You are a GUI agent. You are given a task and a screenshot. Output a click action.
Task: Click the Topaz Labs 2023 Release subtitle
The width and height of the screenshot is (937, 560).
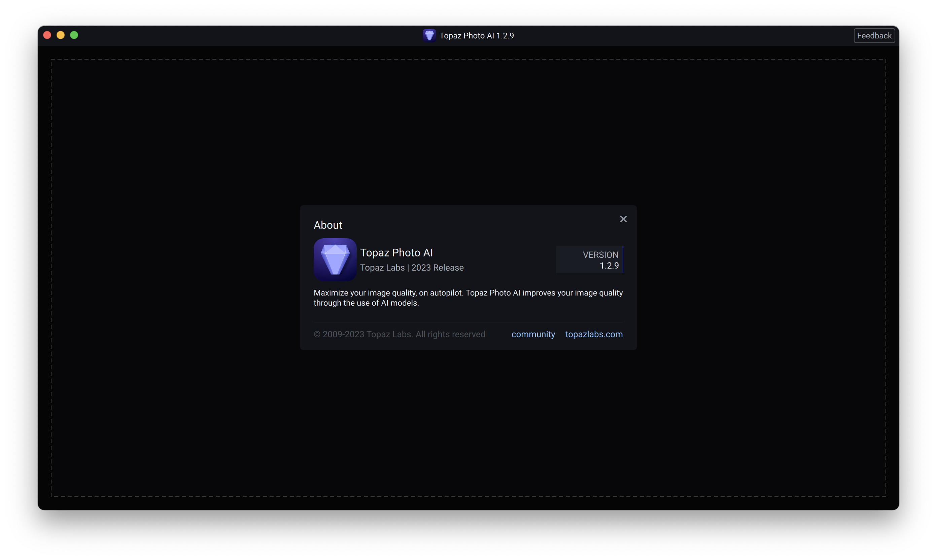412,268
